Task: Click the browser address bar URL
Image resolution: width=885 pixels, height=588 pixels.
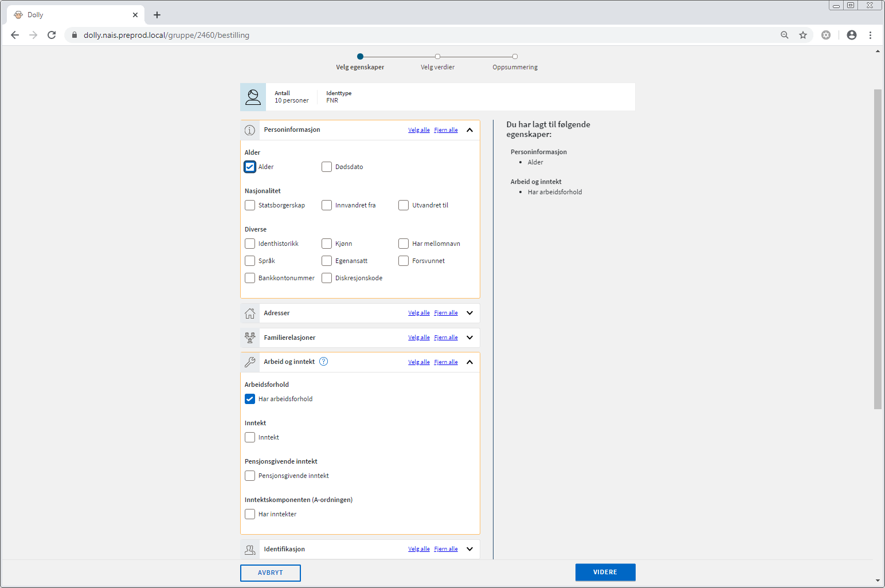Action: [166, 35]
